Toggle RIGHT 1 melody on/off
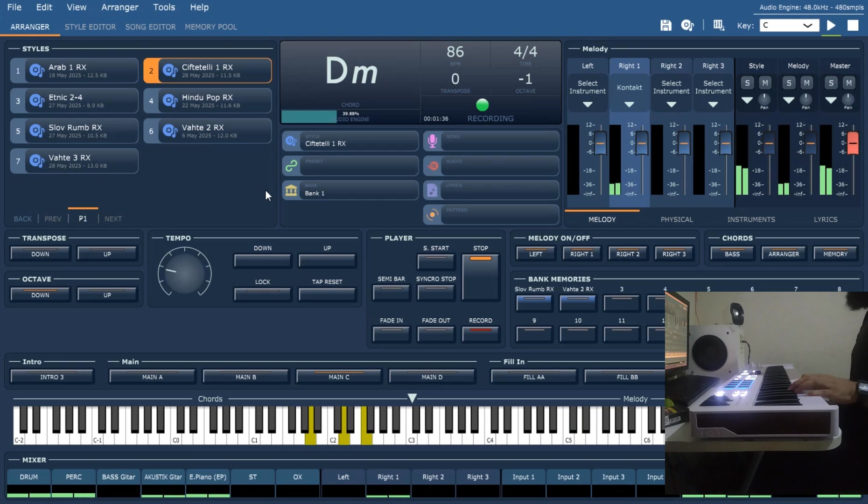 (581, 253)
